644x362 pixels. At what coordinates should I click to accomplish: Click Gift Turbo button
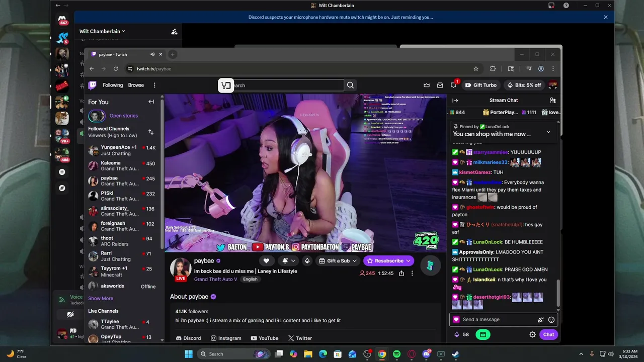[x=480, y=85]
